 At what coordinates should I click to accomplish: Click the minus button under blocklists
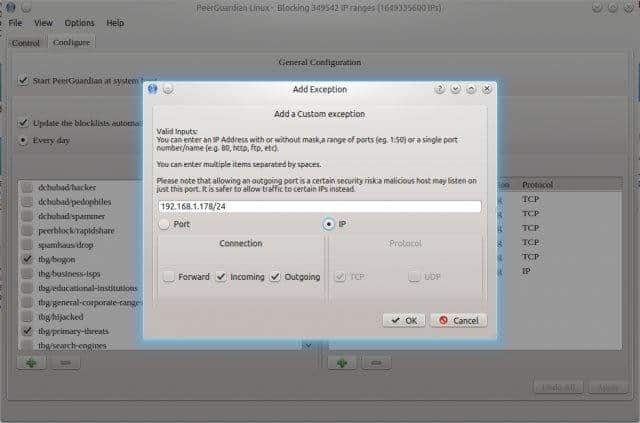click(x=65, y=363)
